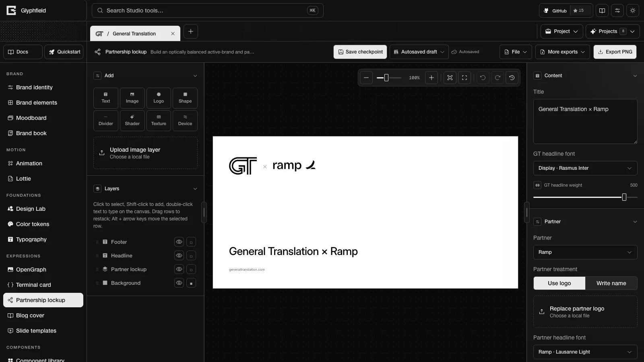
Task: Open version history icon
Action: (x=512, y=78)
